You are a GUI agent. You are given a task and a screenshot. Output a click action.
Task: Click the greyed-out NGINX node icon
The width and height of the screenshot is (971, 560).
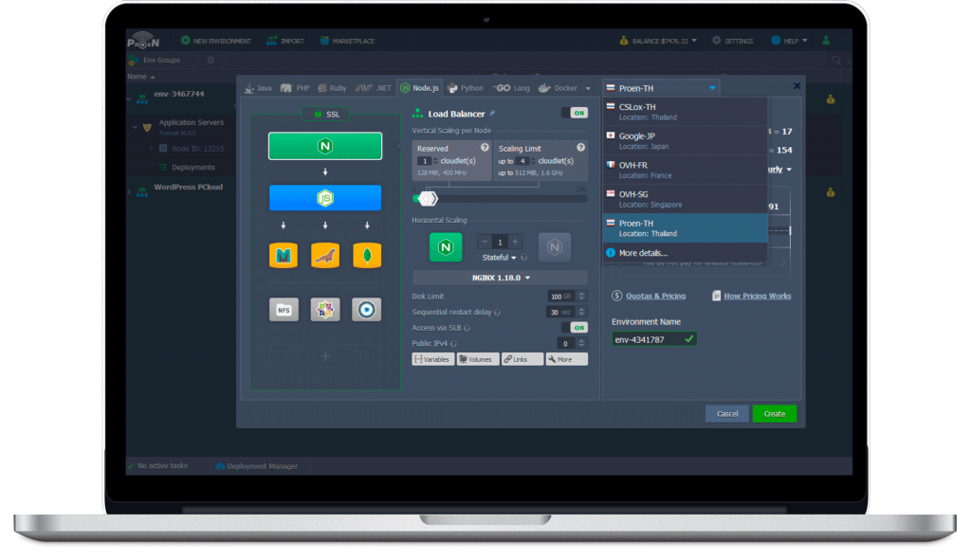click(554, 247)
